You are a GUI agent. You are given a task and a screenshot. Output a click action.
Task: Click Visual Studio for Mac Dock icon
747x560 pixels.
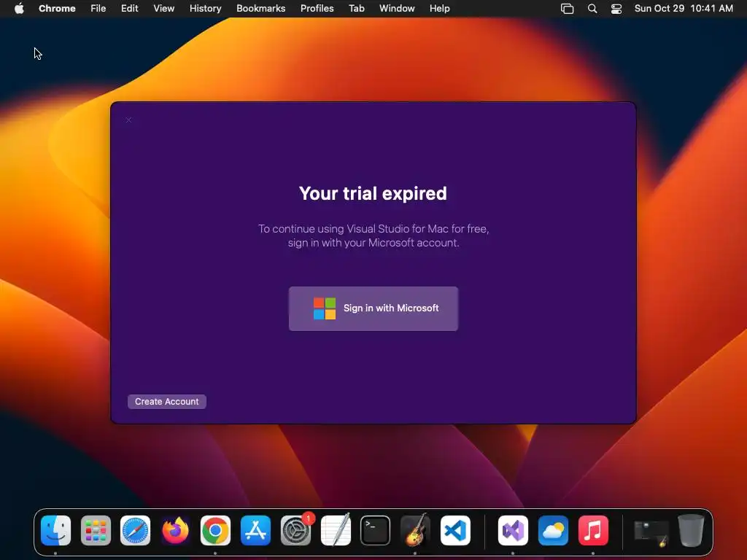513,531
